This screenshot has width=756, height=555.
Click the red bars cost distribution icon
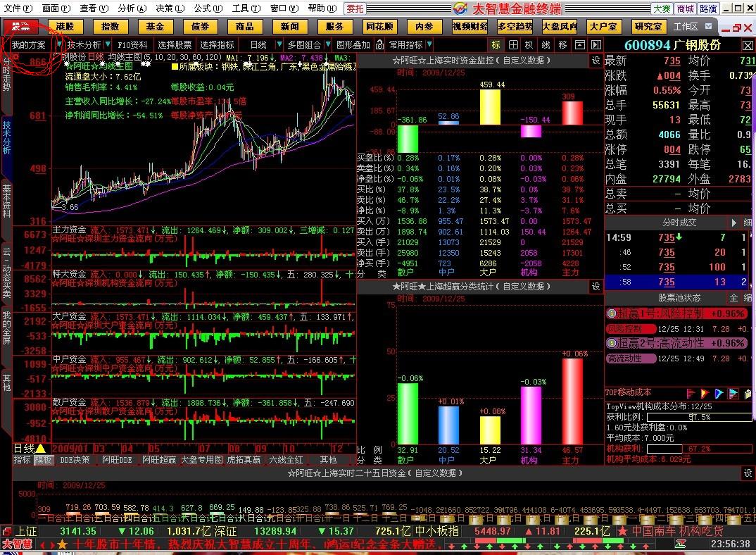691,393
